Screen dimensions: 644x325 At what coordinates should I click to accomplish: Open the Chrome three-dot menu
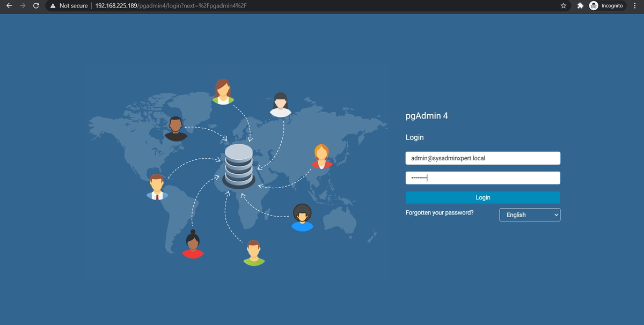pos(635,5)
